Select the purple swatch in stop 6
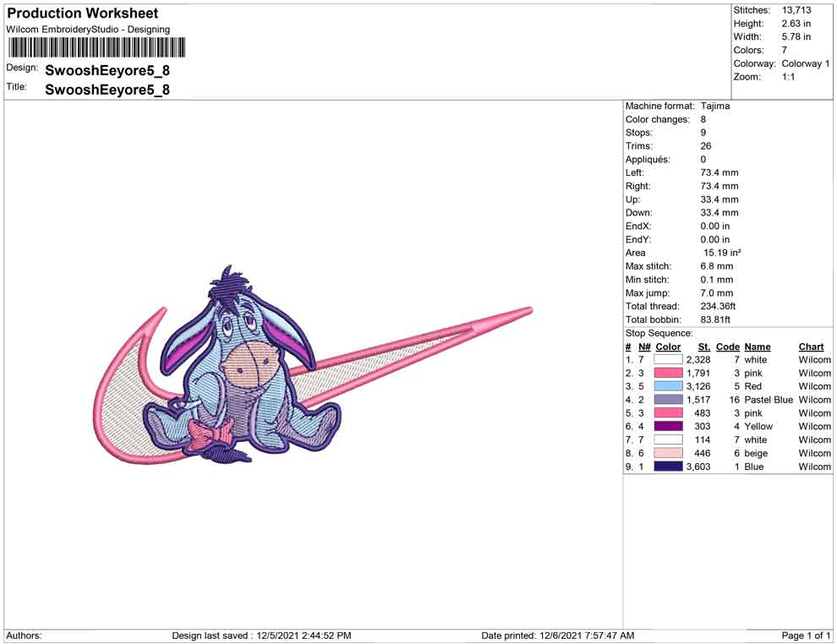 point(668,426)
